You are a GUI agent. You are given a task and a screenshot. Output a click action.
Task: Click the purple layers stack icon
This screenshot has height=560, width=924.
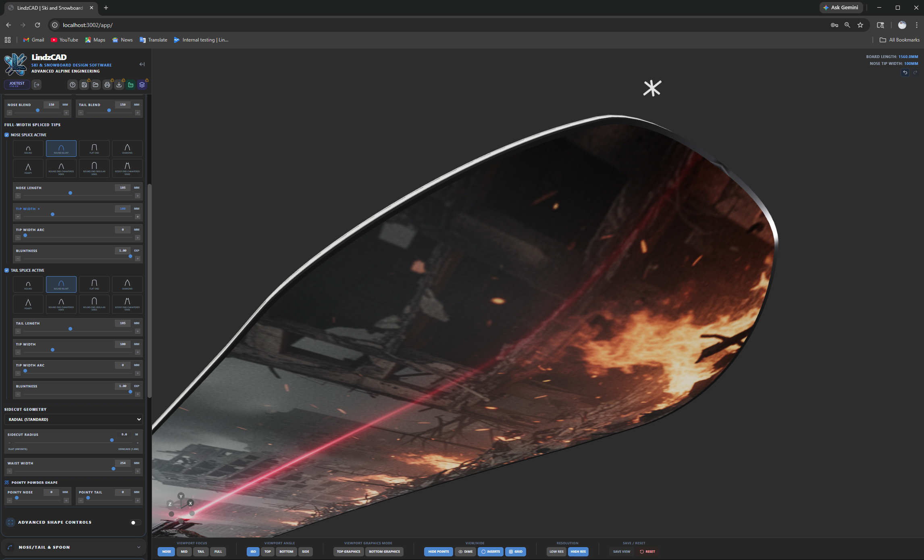tap(142, 85)
